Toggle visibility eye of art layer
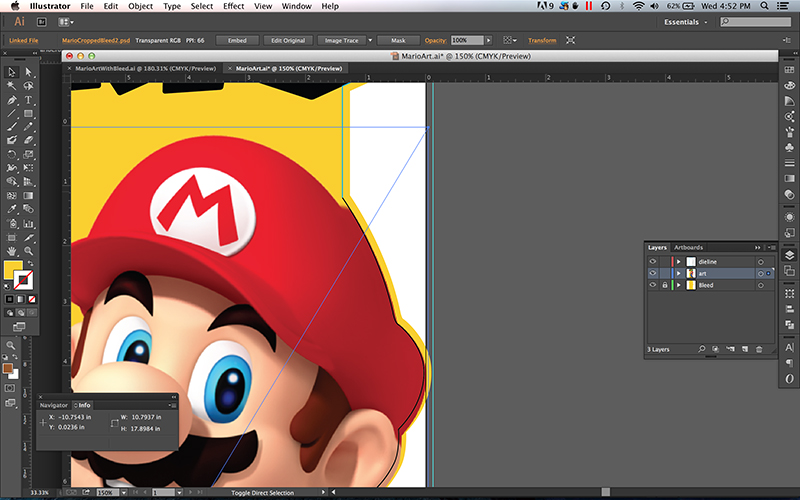This screenshot has width=800, height=500. click(x=653, y=273)
